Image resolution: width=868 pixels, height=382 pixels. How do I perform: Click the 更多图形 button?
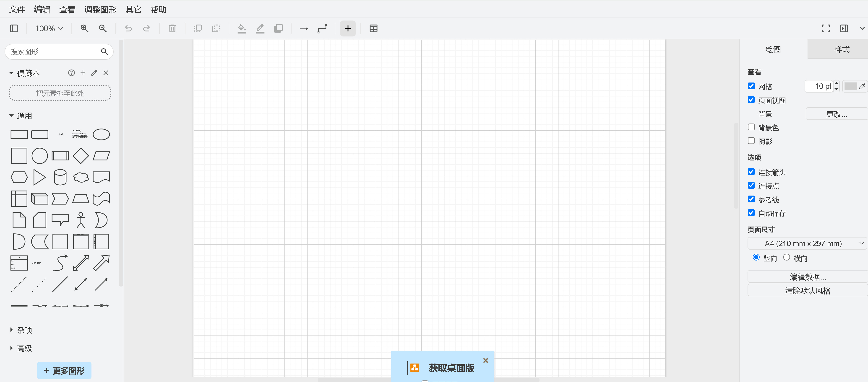(x=64, y=371)
